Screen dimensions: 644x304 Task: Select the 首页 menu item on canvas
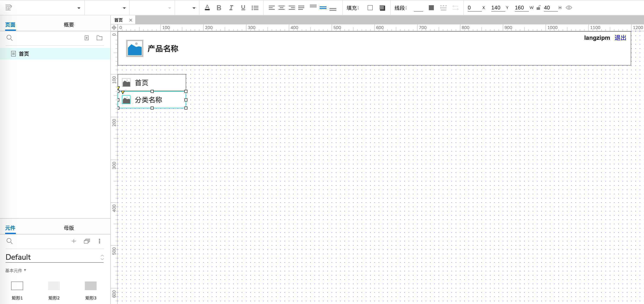coord(152,83)
